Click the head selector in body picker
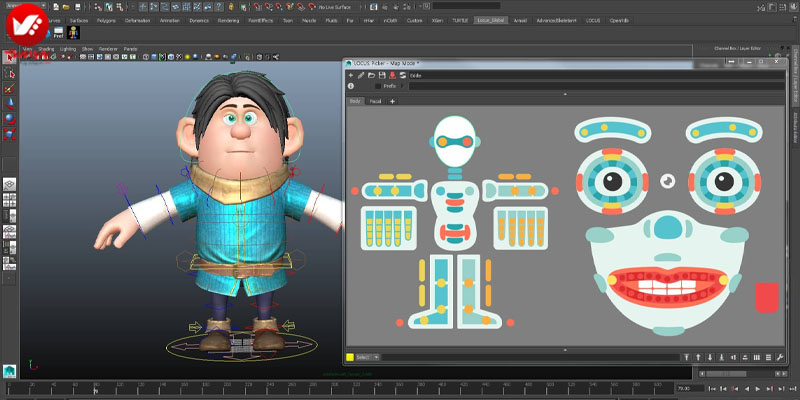 pyautogui.click(x=455, y=141)
